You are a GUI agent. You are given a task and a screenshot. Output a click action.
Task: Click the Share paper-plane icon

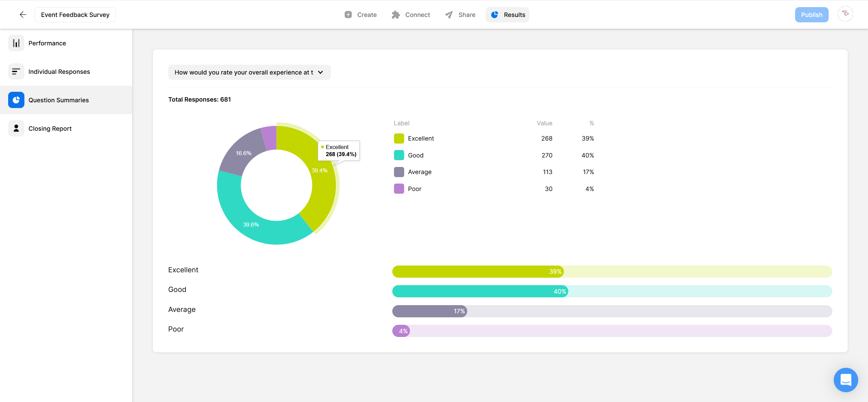448,15
